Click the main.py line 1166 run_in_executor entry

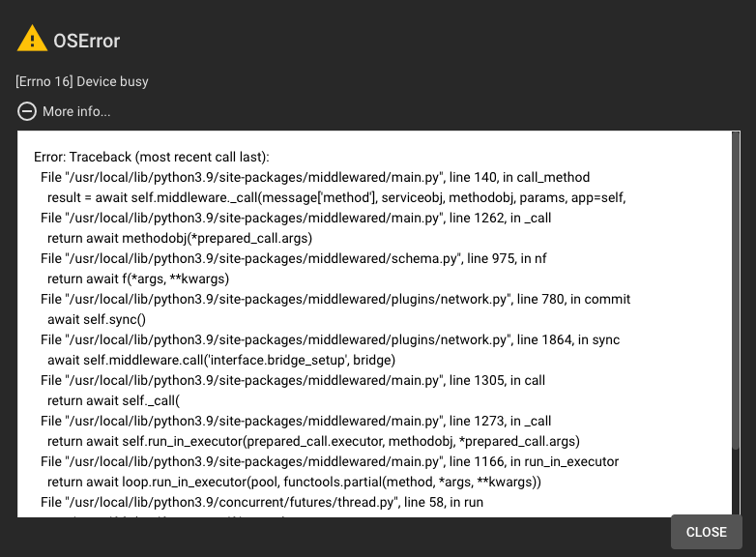pos(330,462)
